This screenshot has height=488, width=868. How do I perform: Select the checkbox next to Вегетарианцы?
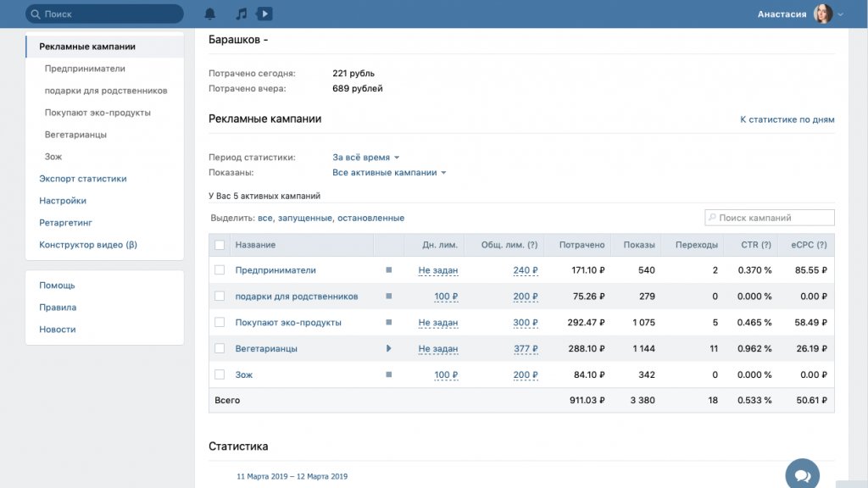point(220,348)
